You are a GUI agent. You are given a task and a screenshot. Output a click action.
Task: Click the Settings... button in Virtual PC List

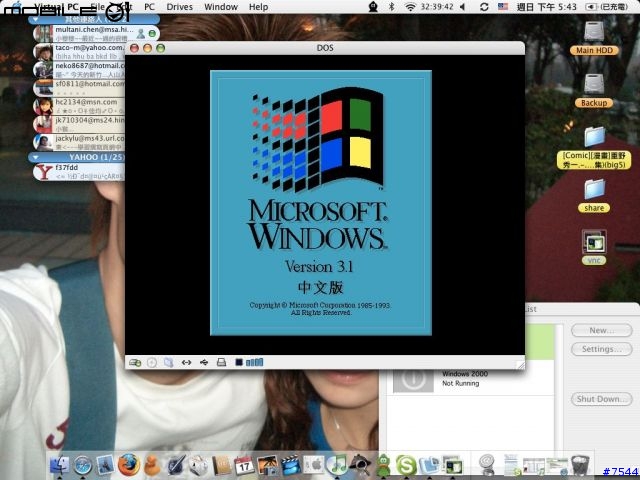602,349
